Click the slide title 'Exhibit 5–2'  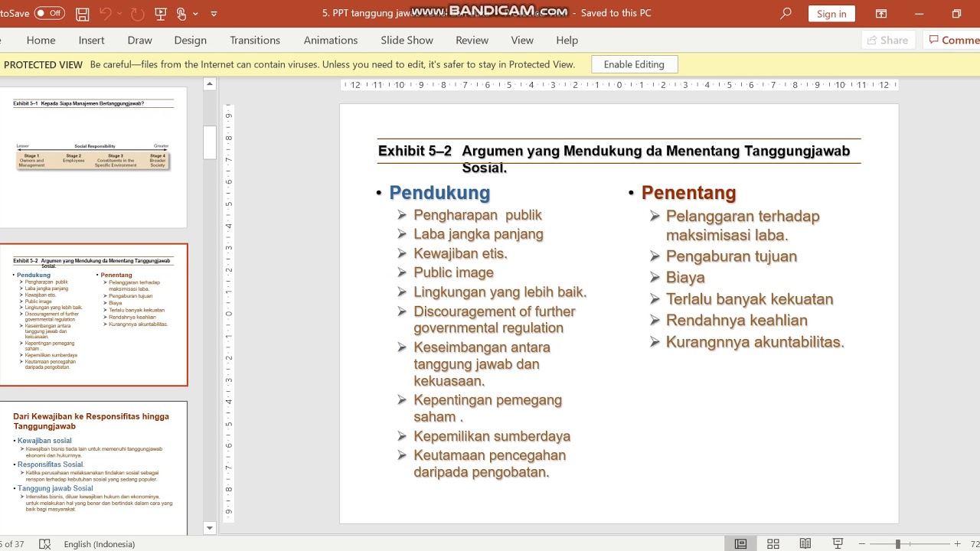coord(414,151)
